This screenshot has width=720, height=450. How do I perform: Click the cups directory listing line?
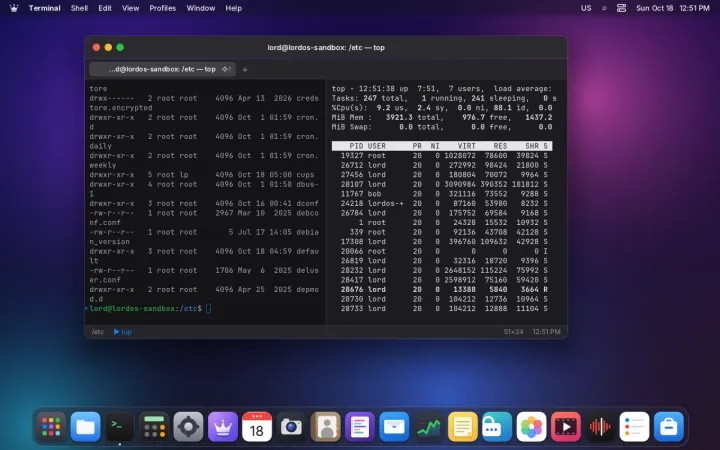pyautogui.click(x=202, y=175)
